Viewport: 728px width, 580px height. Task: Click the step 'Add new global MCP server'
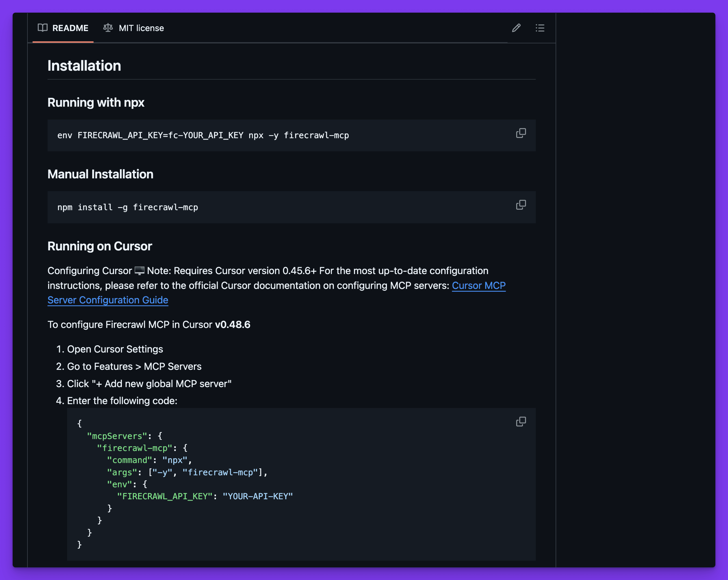tap(149, 384)
